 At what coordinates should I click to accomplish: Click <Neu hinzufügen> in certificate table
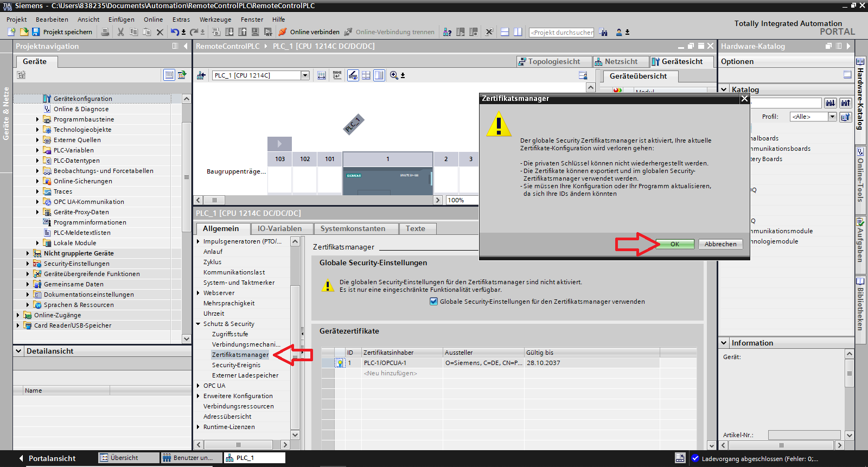pos(391,373)
